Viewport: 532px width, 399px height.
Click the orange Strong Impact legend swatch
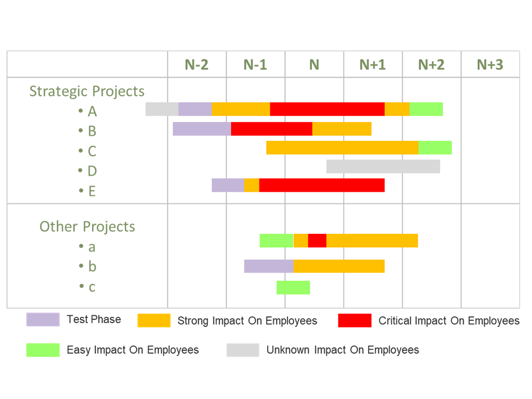pyautogui.click(x=154, y=320)
